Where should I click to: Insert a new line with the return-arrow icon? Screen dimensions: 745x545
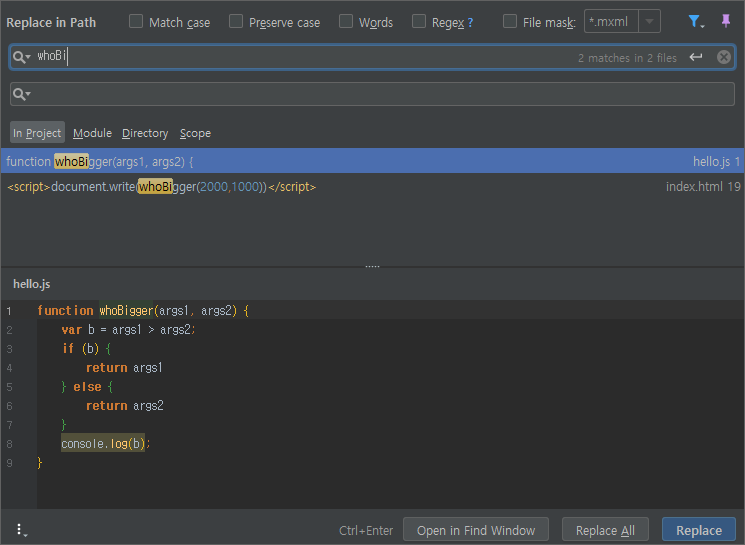[696, 57]
